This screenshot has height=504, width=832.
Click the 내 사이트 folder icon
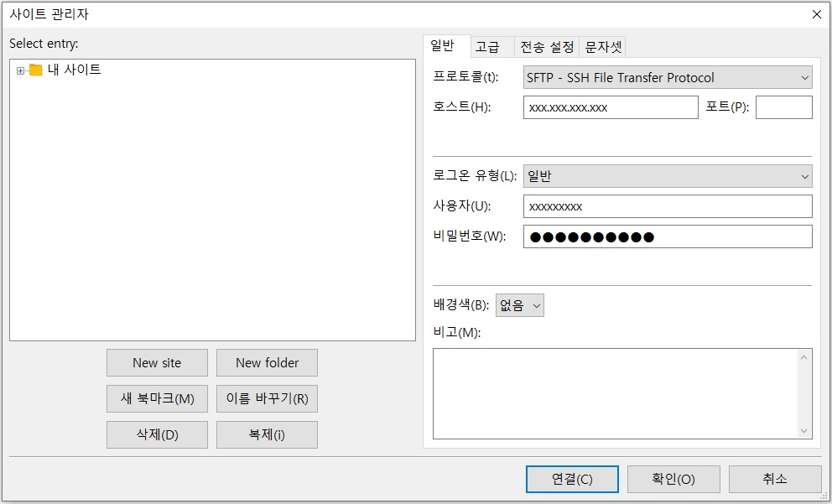pyautogui.click(x=35, y=70)
